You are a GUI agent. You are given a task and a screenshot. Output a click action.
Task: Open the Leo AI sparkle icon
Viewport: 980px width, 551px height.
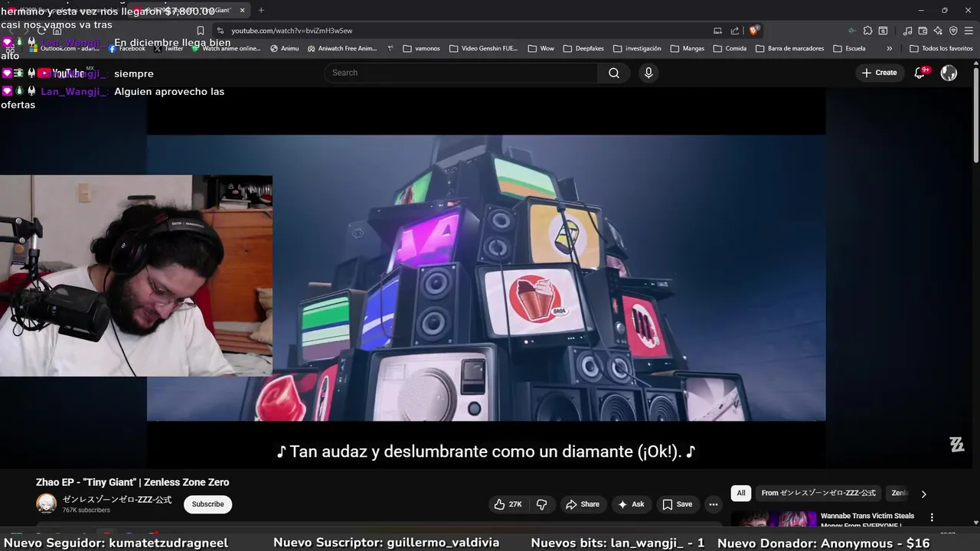coord(938,31)
